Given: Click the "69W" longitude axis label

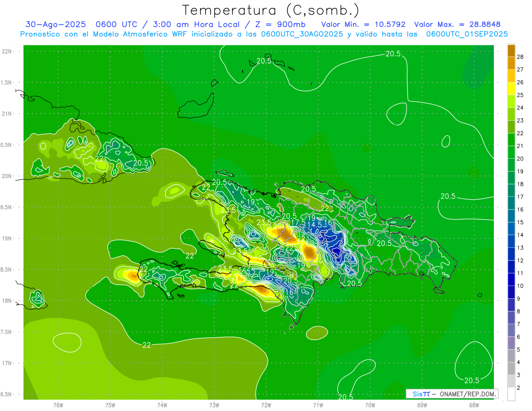Looking at the screenshot, I should pyautogui.click(x=422, y=405).
